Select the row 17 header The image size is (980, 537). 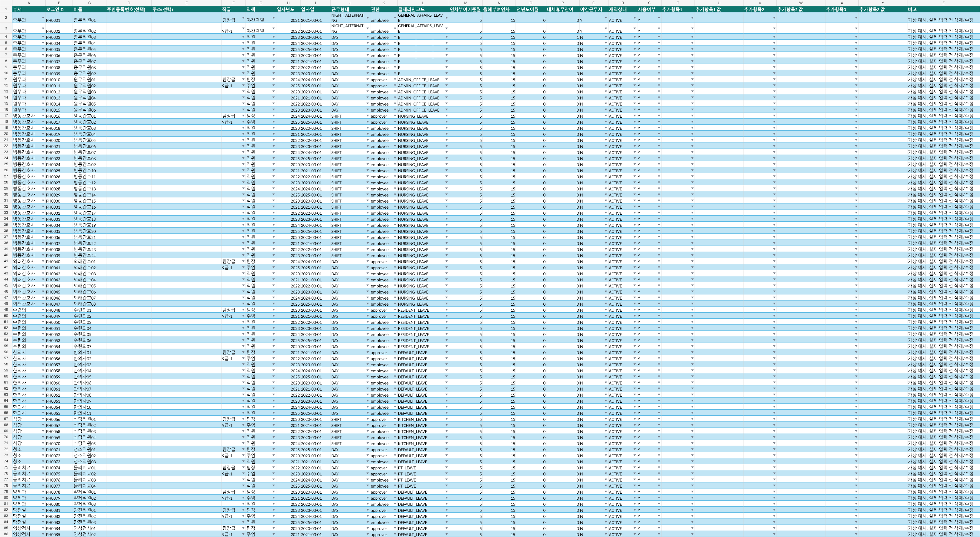click(6, 116)
